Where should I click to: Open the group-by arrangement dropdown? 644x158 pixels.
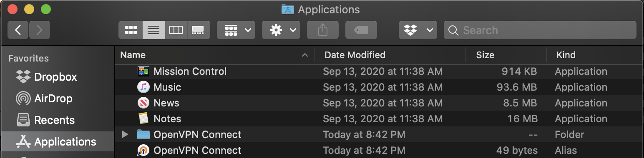236,30
